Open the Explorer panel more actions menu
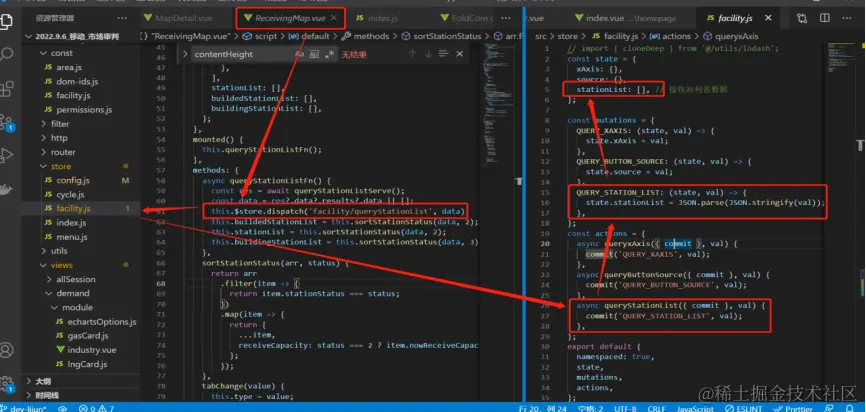866x412 pixels. pos(122,18)
